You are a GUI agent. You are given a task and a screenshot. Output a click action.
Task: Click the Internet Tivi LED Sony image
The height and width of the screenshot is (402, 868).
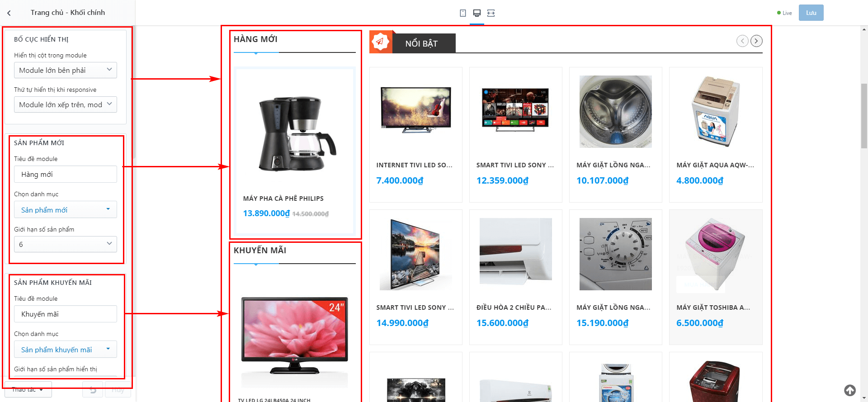point(416,109)
